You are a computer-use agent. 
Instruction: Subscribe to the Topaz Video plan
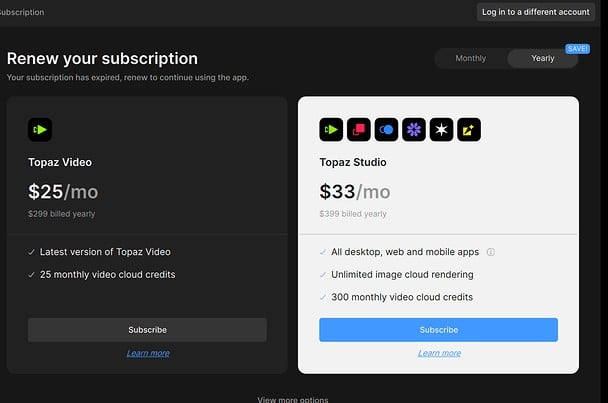[x=147, y=330]
